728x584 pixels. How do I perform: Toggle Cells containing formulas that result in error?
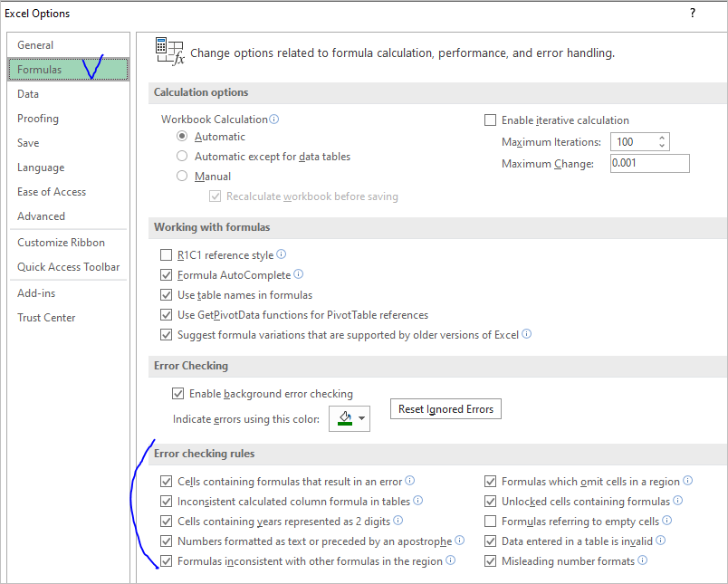coord(166,482)
